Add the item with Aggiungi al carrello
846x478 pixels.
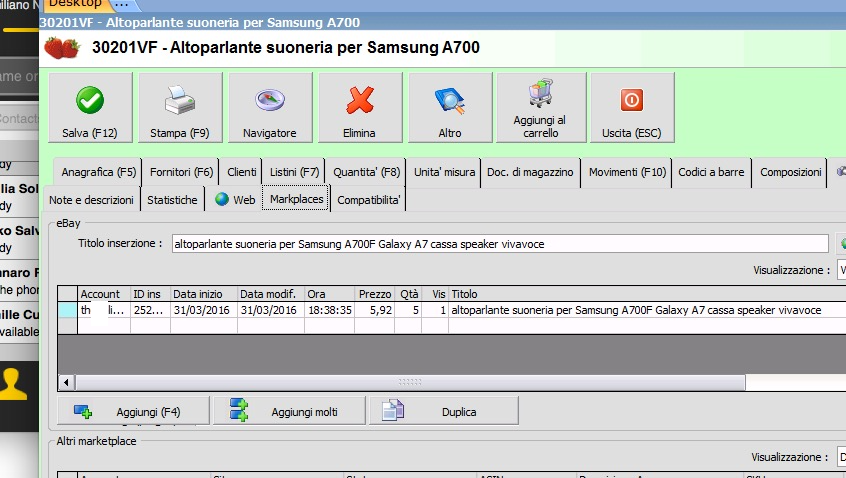pyautogui.click(x=540, y=108)
